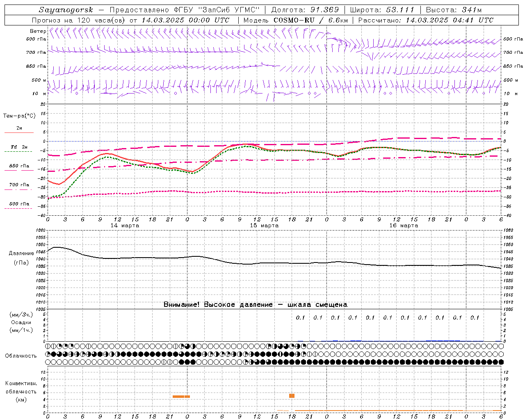Click the 15 марта date label
Image resolution: width=525 pixels, height=420 pixels.
(x=264, y=226)
